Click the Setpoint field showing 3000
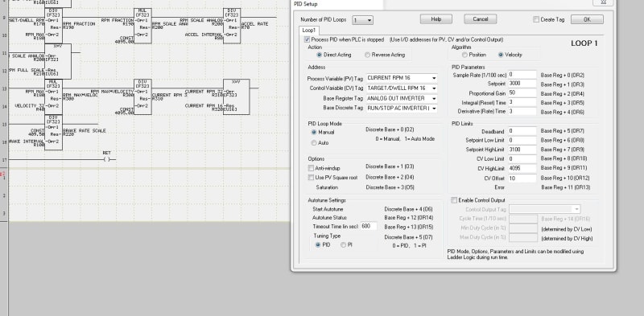 coord(522,84)
